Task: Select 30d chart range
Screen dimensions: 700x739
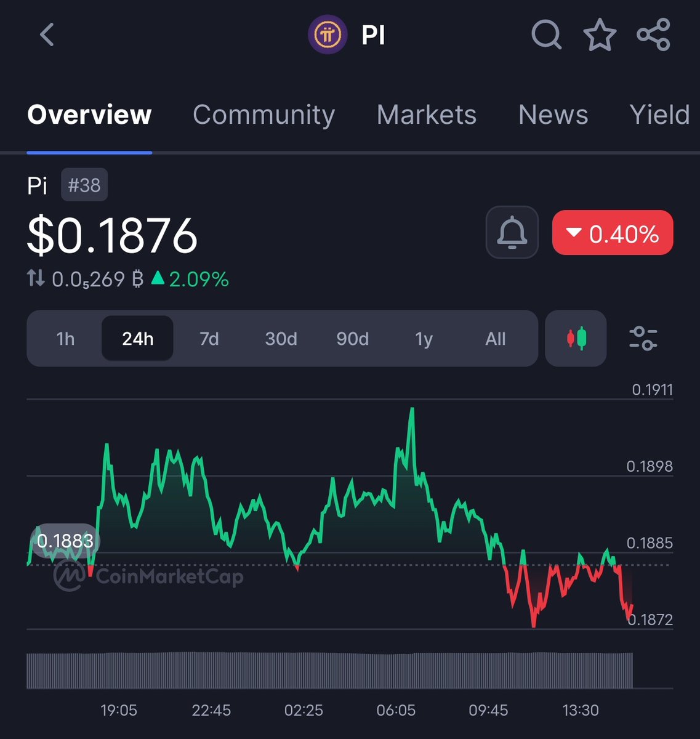Action: (281, 339)
